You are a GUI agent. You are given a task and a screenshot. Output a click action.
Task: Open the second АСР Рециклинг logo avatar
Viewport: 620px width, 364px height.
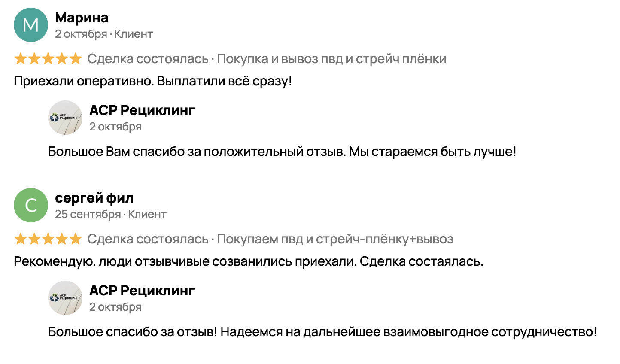point(65,298)
